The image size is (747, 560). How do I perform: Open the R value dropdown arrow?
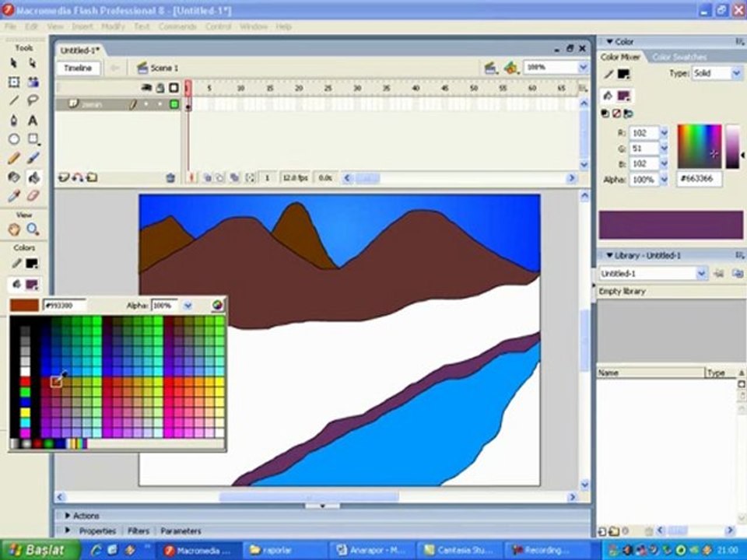click(x=664, y=133)
